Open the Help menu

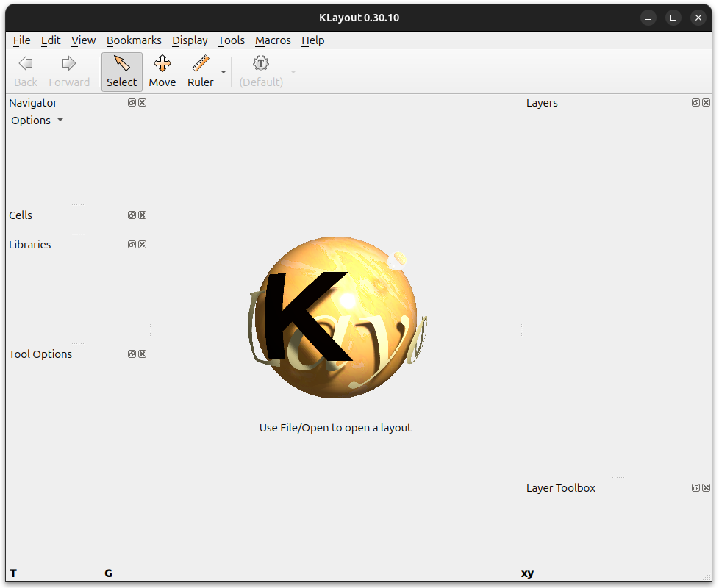point(312,40)
